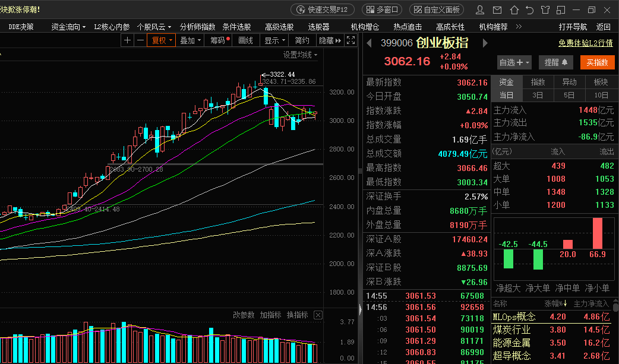The height and width of the screenshot is (364, 619).
Task: Go to the home page icon
Action: (514, 10)
